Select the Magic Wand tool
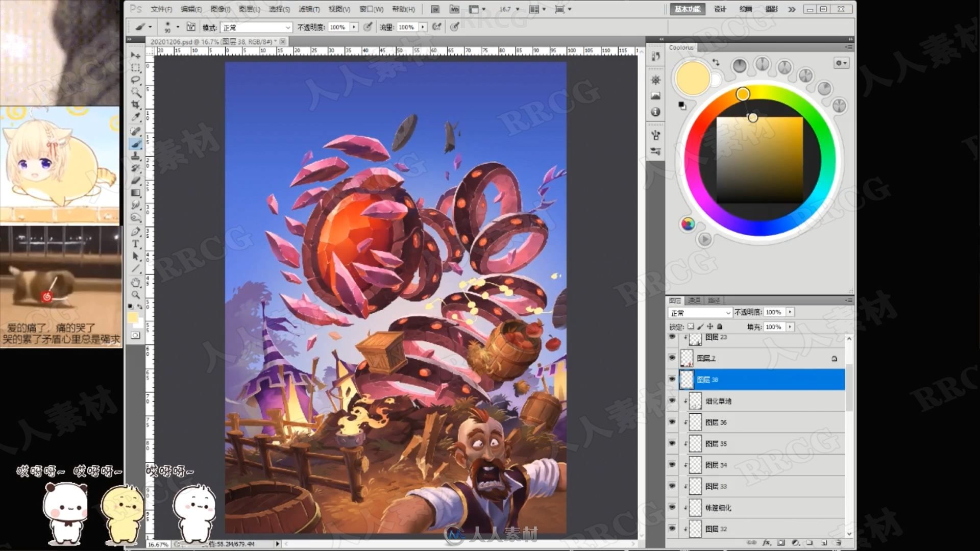The height and width of the screenshot is (551, 980). (136, 92)
